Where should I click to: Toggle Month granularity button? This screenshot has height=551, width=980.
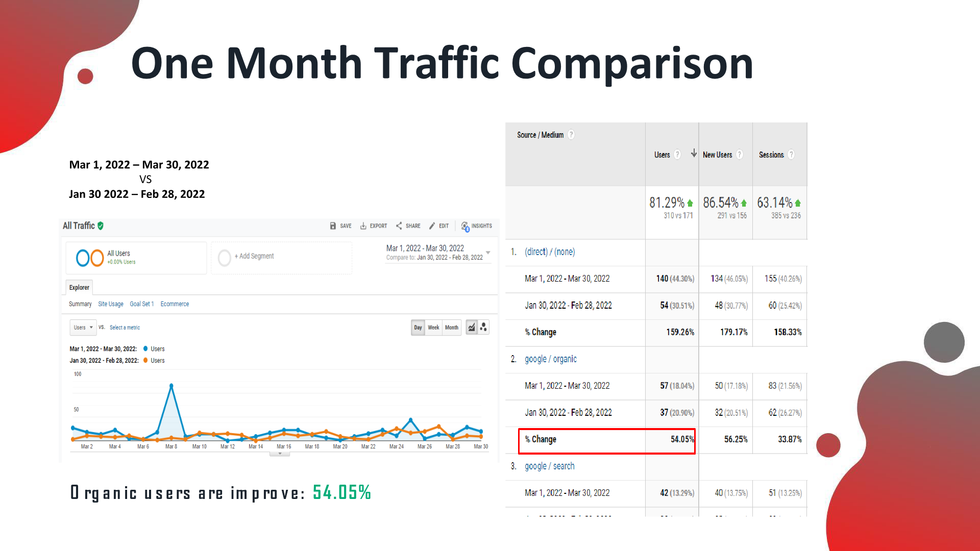[452, 328]
